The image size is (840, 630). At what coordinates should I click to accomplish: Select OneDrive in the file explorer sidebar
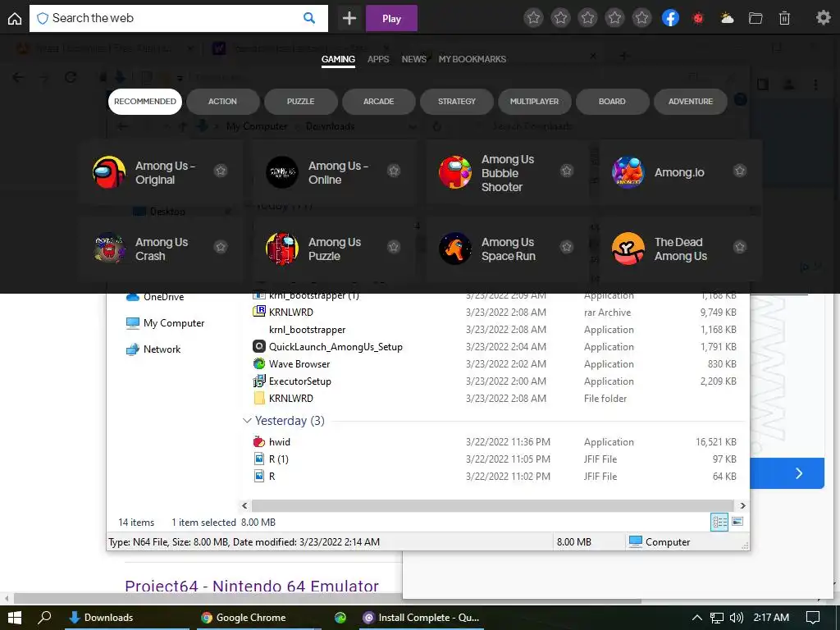click(155, 297)
